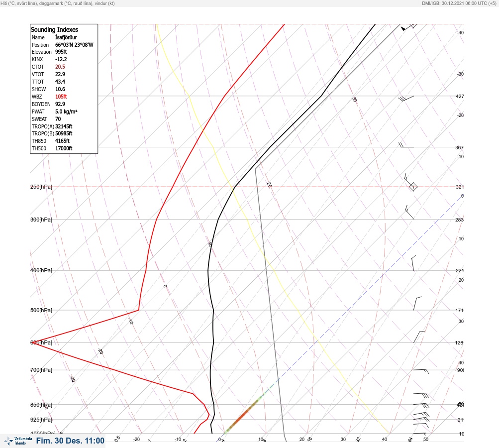The height and width of the screenshot is (448, 499).
Task: Click the 400[hPa] pressure level label
Action: (x=41, y=270)
